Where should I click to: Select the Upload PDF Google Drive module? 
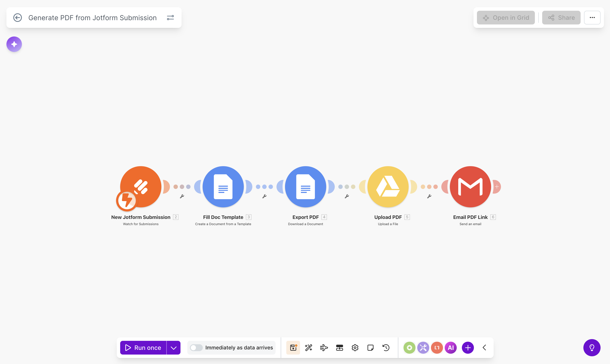388,187
